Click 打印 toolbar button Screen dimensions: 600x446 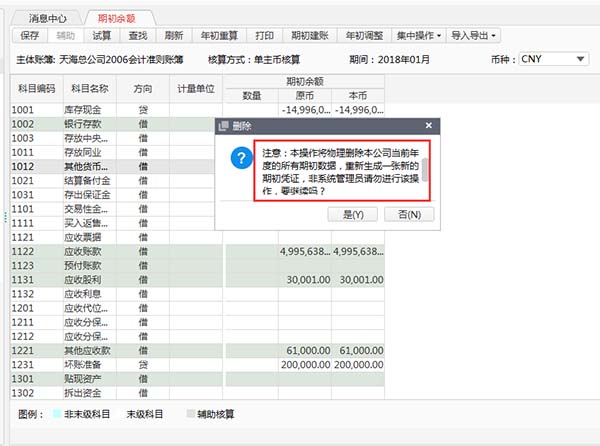(264, 36)
